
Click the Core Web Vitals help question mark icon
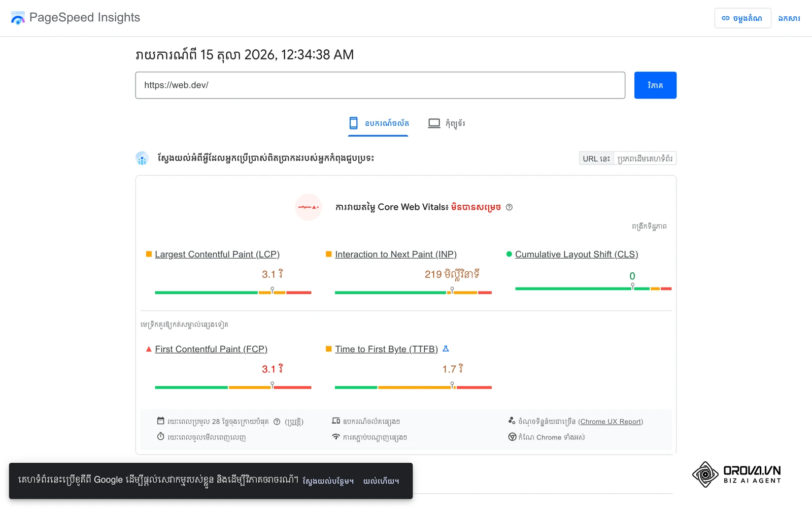(509, 207)
